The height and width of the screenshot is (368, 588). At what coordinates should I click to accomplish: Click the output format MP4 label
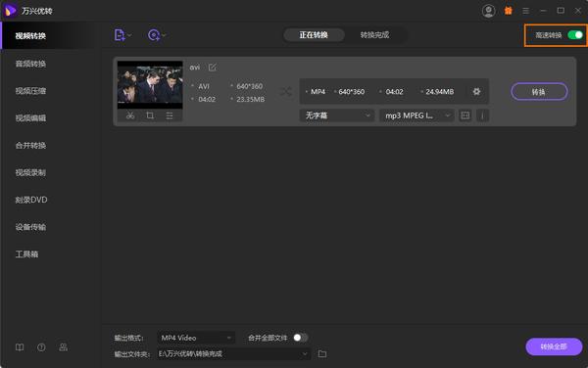[x=318, y=92]
